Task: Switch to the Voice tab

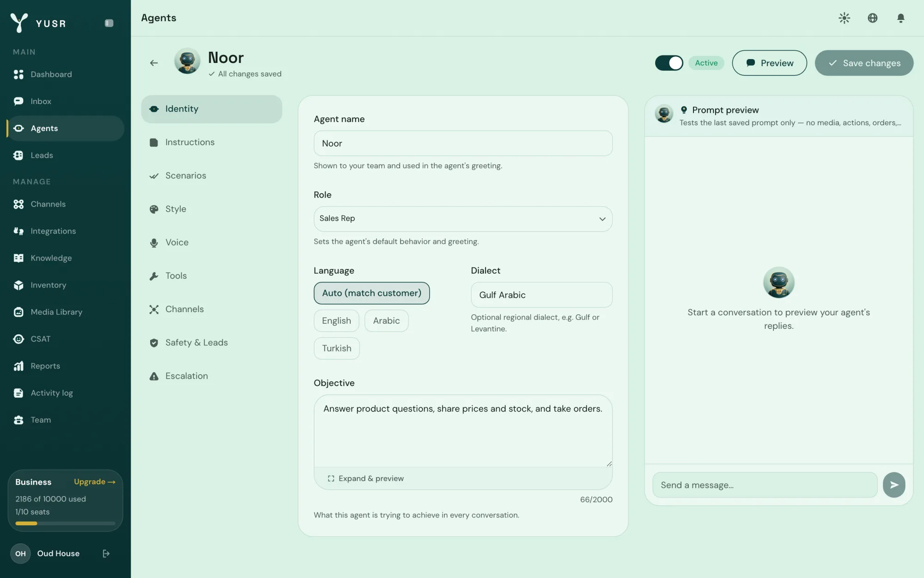Action: pos(212,242)
